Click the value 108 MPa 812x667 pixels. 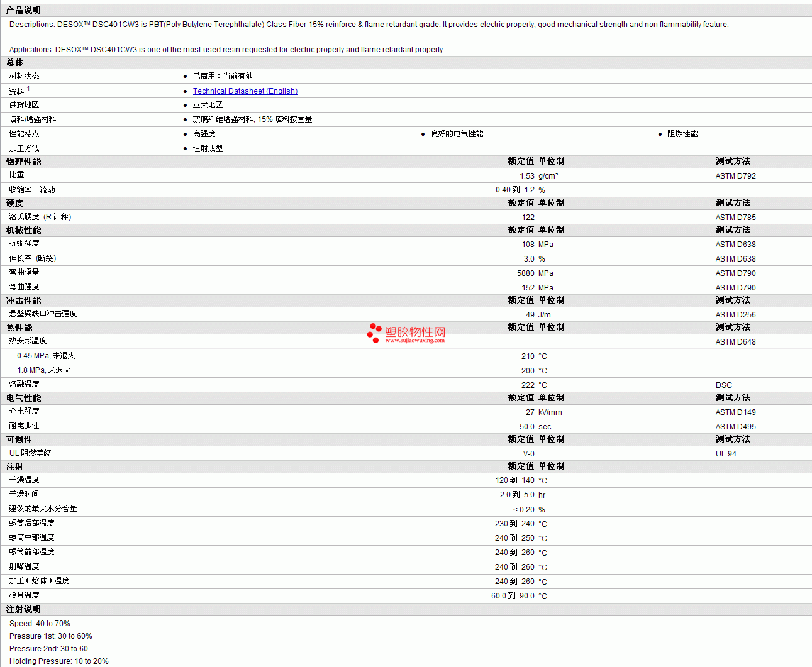(x=537, y=245)
